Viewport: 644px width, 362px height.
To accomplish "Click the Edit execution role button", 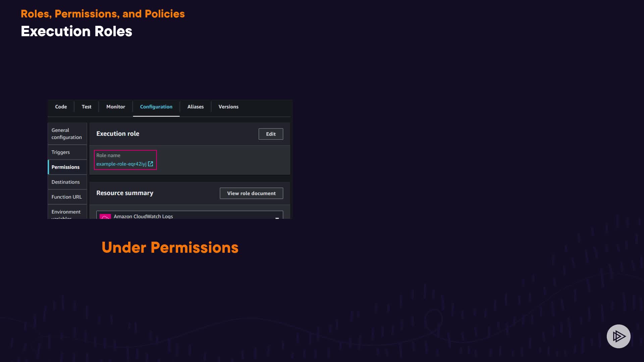I will pyautogui.click(x=270, y=134).
